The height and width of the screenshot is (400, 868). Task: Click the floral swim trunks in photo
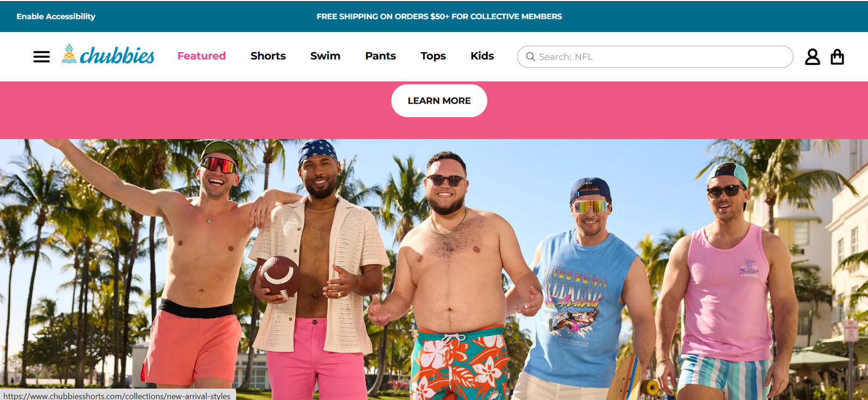(459, 364)
